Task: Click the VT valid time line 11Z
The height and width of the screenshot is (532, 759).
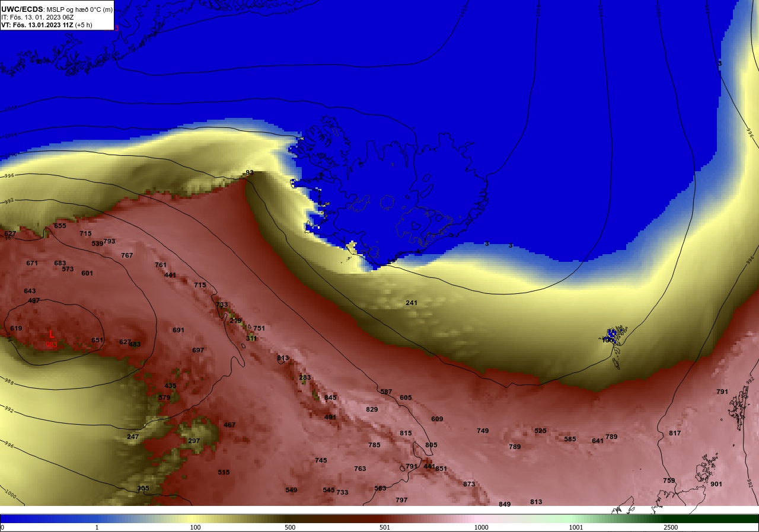Action: click(47, 25)
